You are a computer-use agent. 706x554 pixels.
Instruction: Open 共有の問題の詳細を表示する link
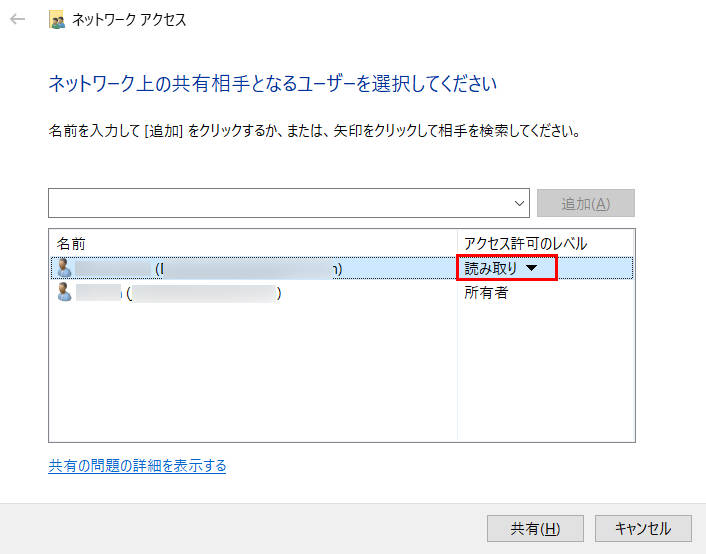[137, 465]
